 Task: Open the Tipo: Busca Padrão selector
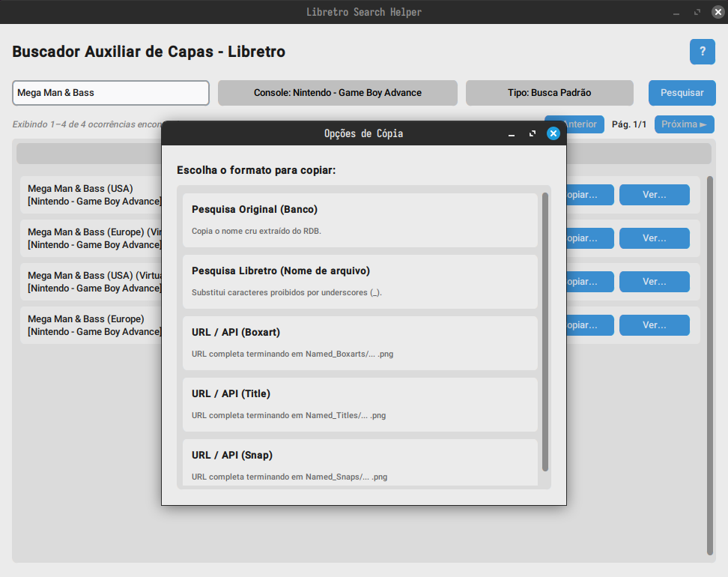[549, 93]
